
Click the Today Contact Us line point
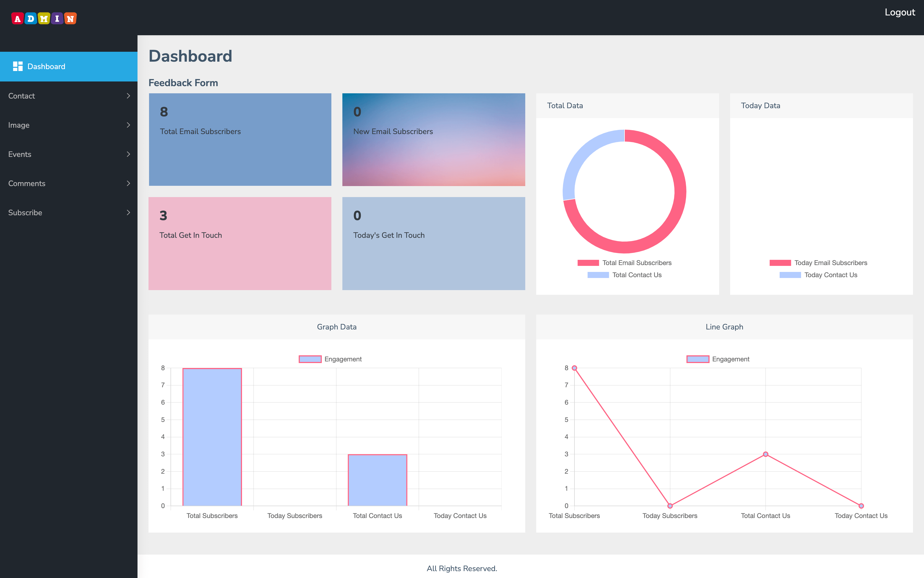[861, 506]
